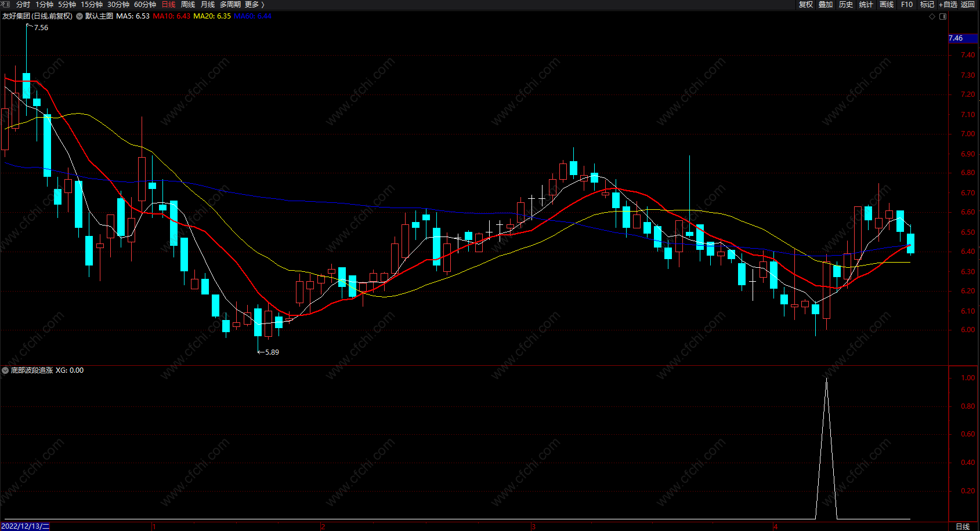This screenshot has height=531, width=980.
Task: Open the 统计 statistics button
Action: [866, 4]
